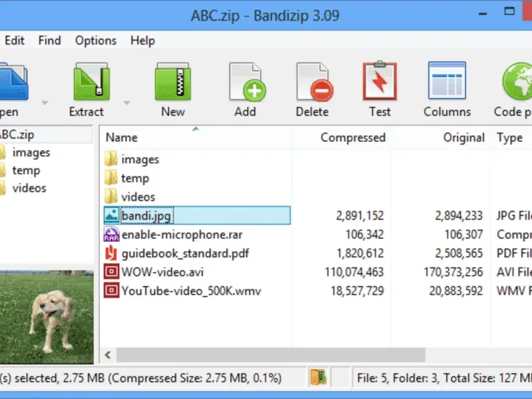Viewport: 532px width, 399px height.
Task: Select temp folder in tree panel
Action: pos(26,170)
